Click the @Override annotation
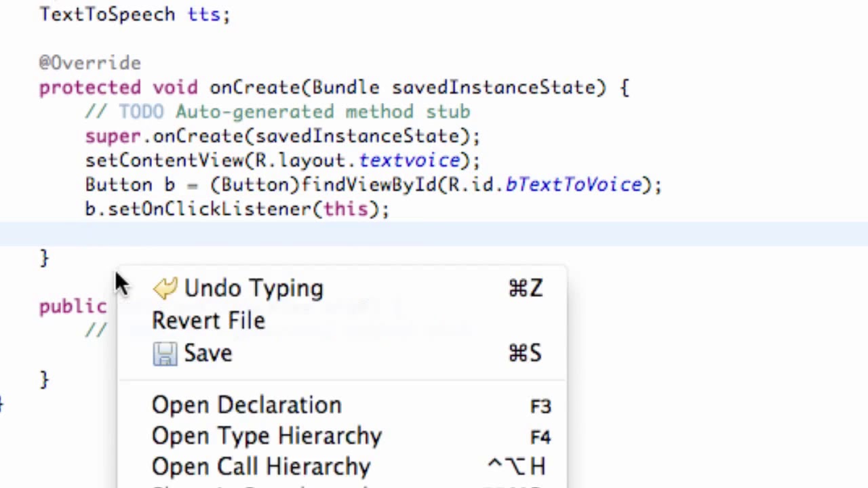This screenshot has height=488, width=868. pos(90,63)
